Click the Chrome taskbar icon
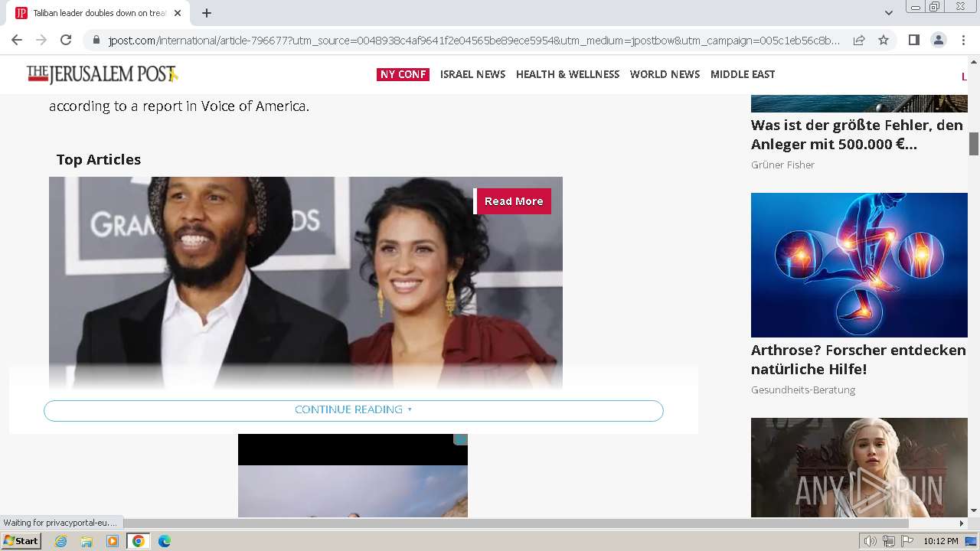This screenshot has height=551, width=980. tap(139, 541)
